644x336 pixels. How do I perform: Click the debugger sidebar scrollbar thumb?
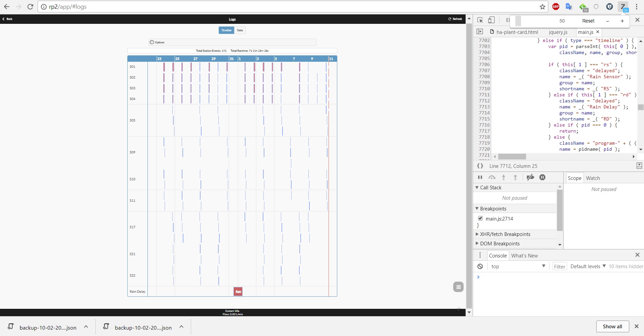pos(560,210)
